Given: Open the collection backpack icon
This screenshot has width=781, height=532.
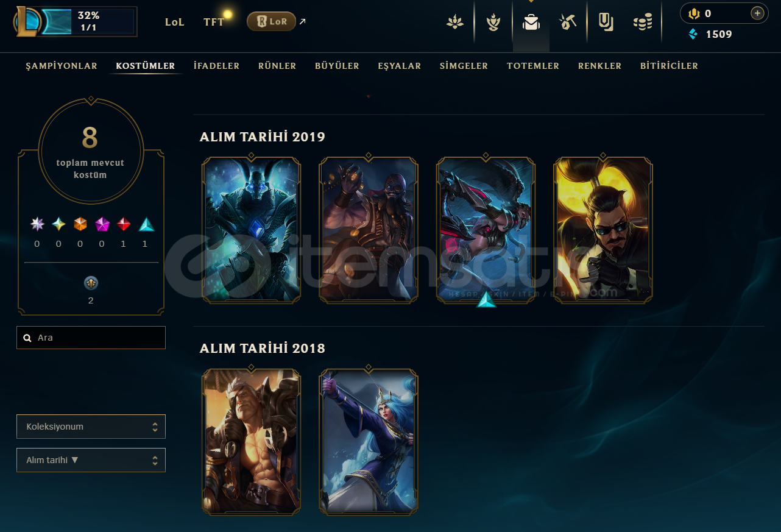Looking at the screenshot, I should pos(531,23).
